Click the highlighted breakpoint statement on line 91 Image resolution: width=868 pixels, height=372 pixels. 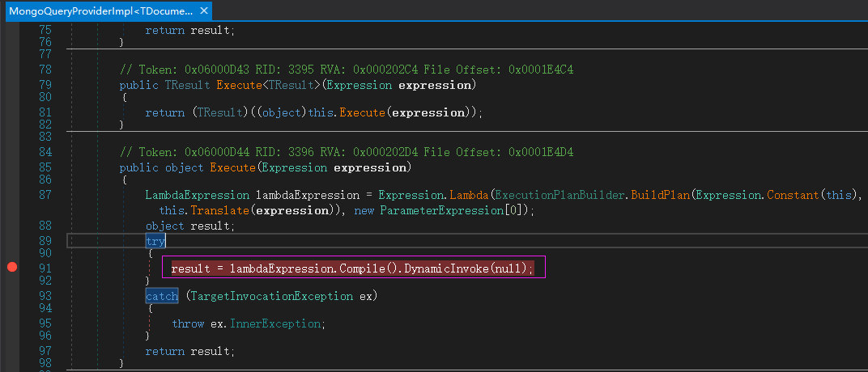352,268
